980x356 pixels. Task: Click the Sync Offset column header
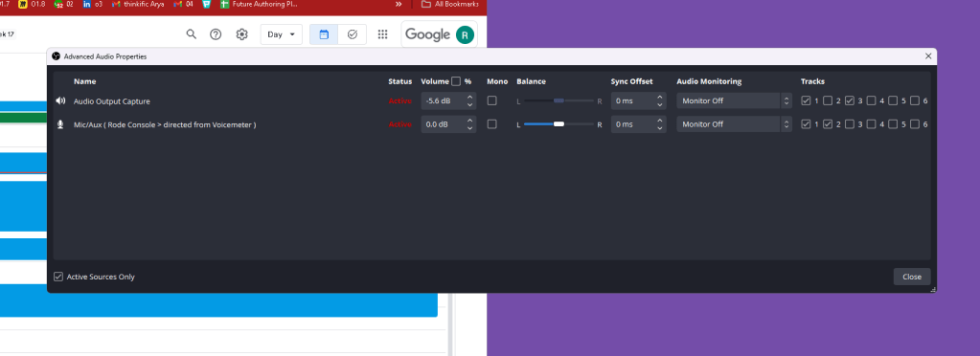pyautogui.click(x=632, y=81)
